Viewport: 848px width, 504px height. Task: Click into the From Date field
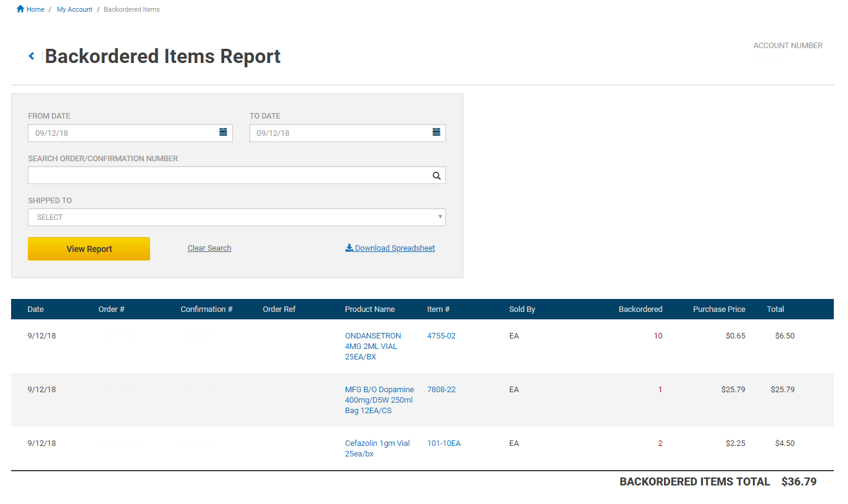click(x=124, y=133)
